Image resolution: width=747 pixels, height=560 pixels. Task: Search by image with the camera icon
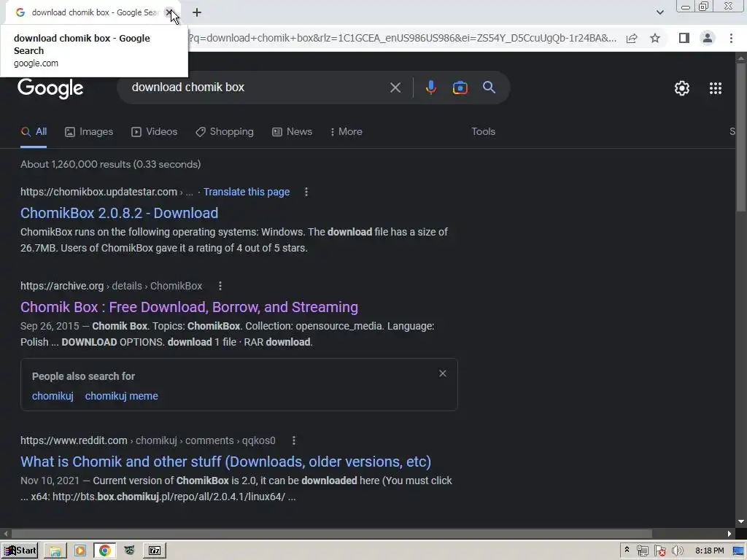pyautogui.click(x=460, y=87)
